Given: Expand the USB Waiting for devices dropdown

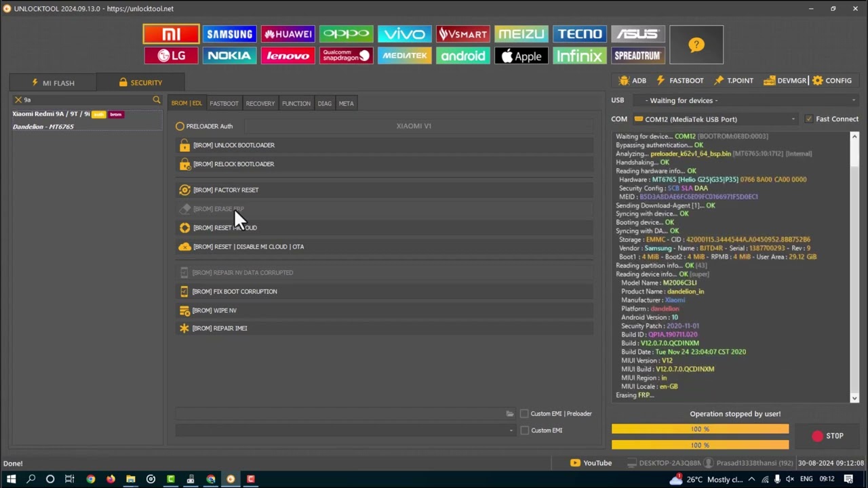Looking at the screenshot, I should [x=745, y=100].
